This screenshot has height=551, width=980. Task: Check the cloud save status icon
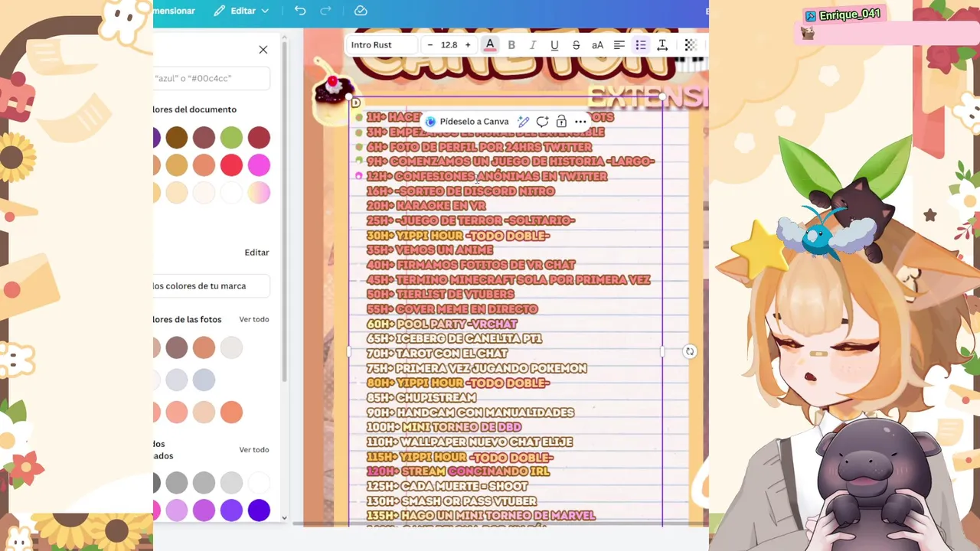361,11
